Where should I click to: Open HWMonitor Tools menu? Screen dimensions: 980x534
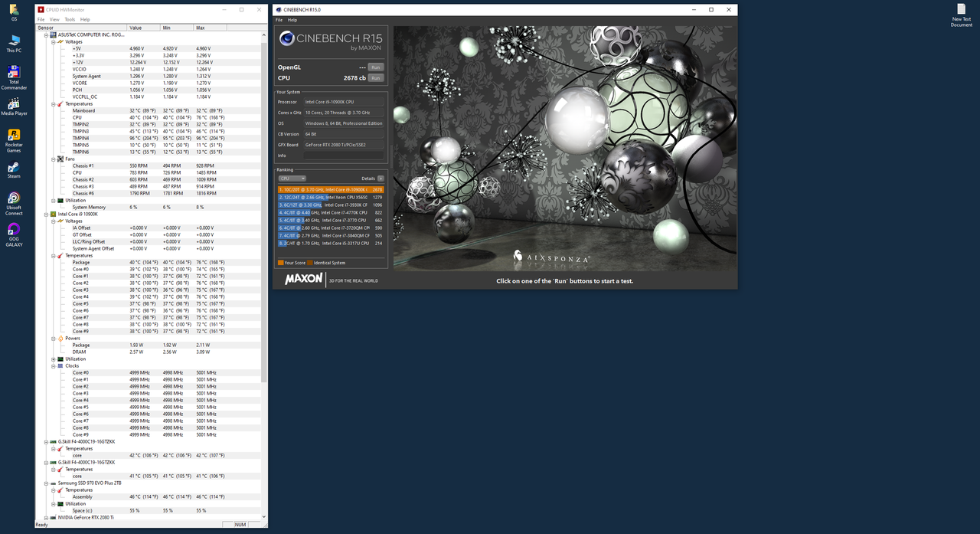[70, 19]
